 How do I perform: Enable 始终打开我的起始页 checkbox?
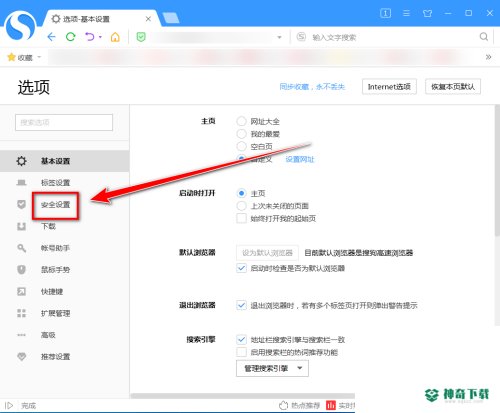[241, 218]
